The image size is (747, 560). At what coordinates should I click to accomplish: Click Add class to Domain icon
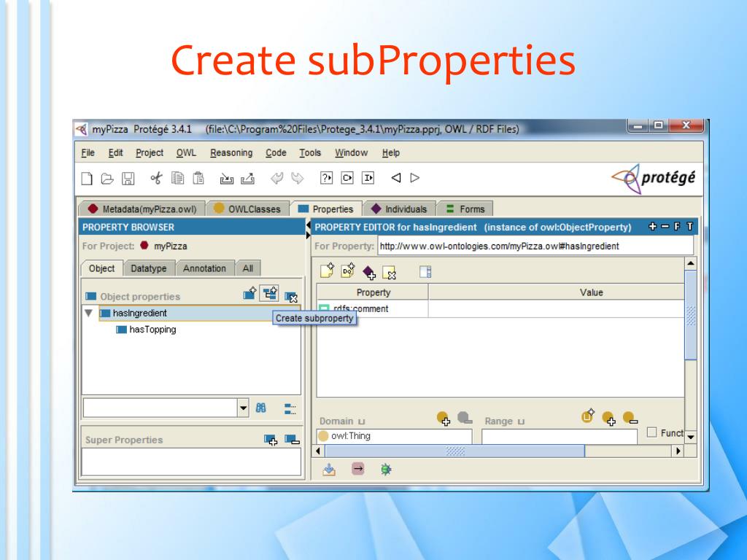[x=444, y=419]
